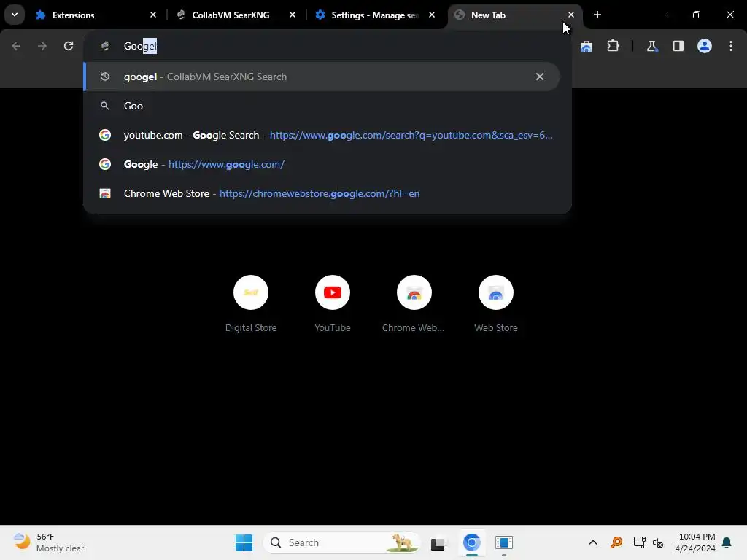Image resolution: width=747 pixels, height=560 pixels.
Task: Open the YouTube shortcut
Action: tap(333, 303)
